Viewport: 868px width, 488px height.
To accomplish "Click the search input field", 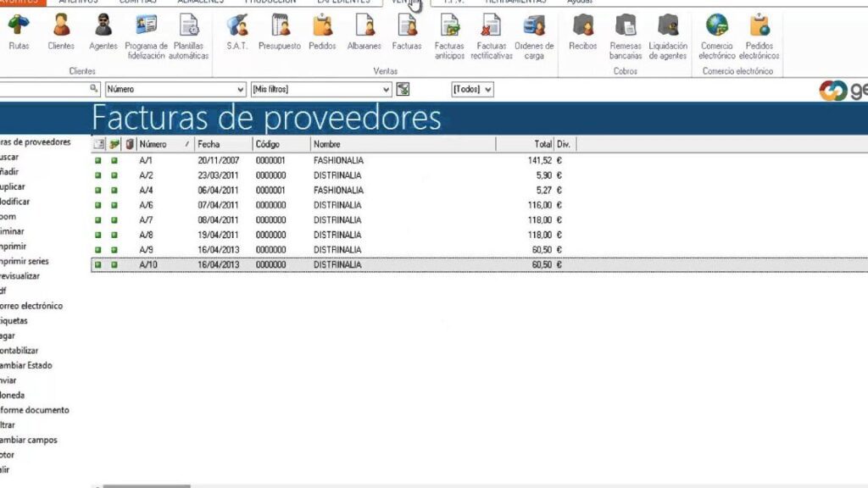I will coord(44,89).
